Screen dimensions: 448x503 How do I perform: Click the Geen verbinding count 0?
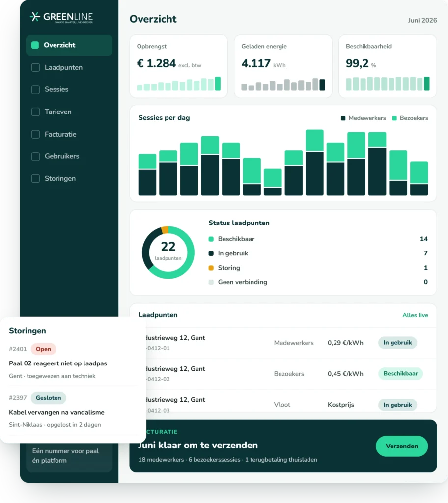(x=425, y=282)
